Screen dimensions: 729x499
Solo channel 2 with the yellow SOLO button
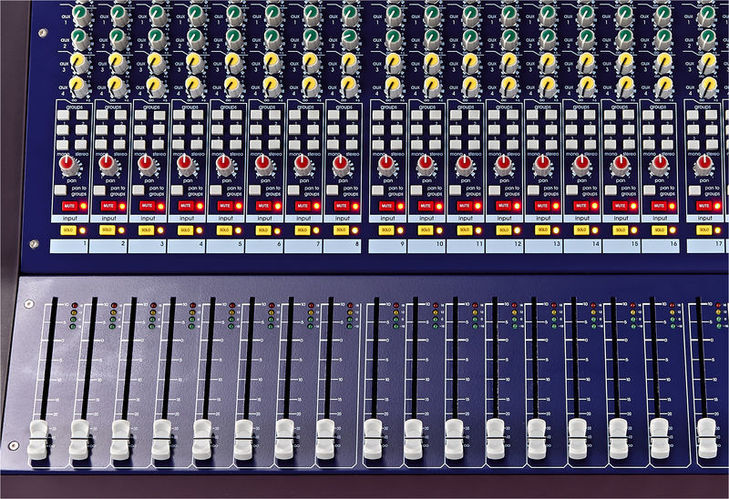click(x=107, y=230)
